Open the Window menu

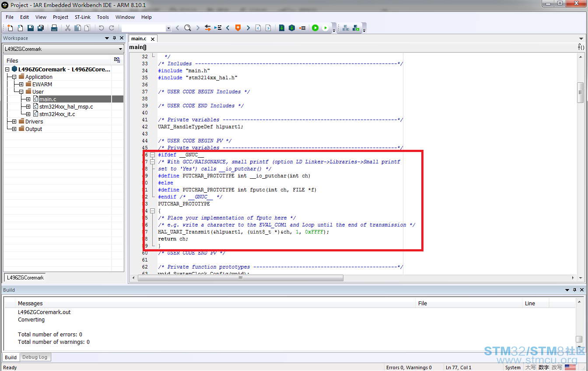125,17
